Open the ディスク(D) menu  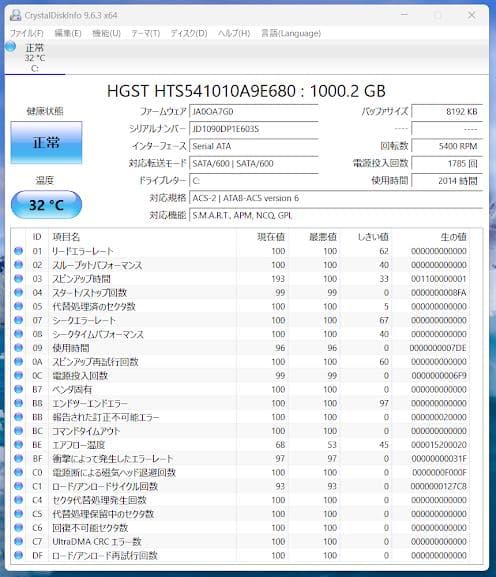pyautogui.click(x=189, y=33)
